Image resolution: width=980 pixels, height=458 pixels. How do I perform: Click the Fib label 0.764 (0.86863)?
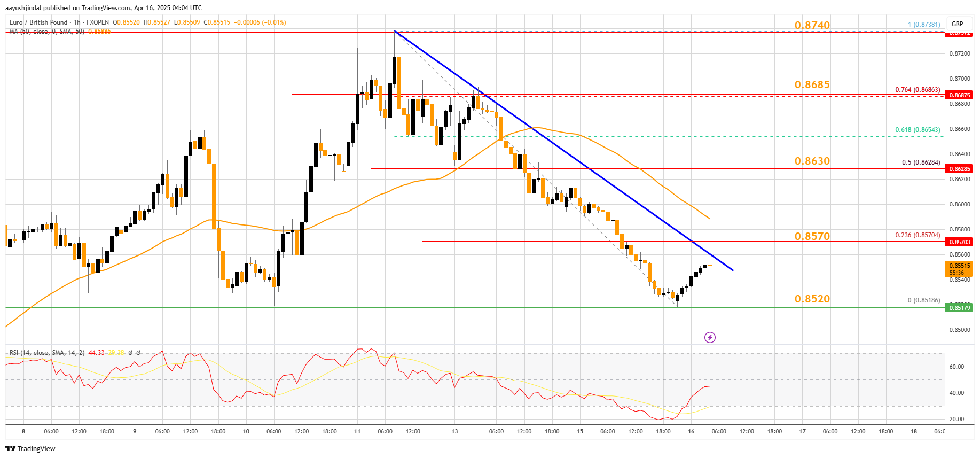click(x=918, y=90)
